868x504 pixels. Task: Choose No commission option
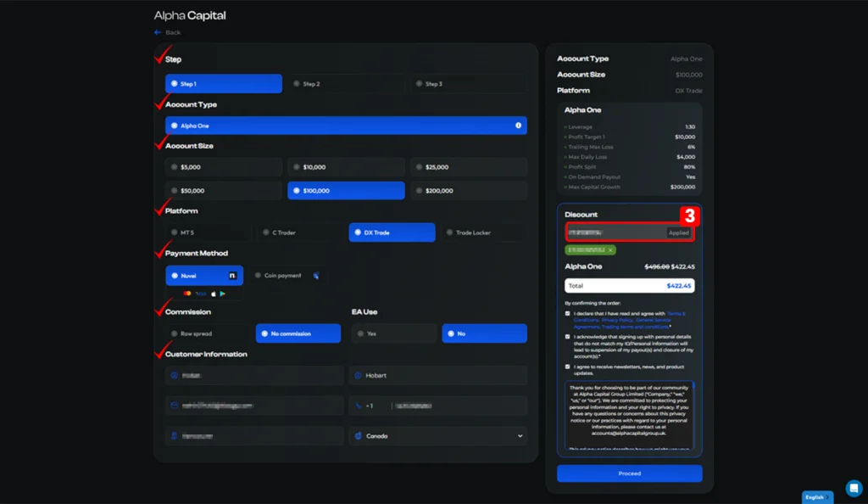[298, 333]
